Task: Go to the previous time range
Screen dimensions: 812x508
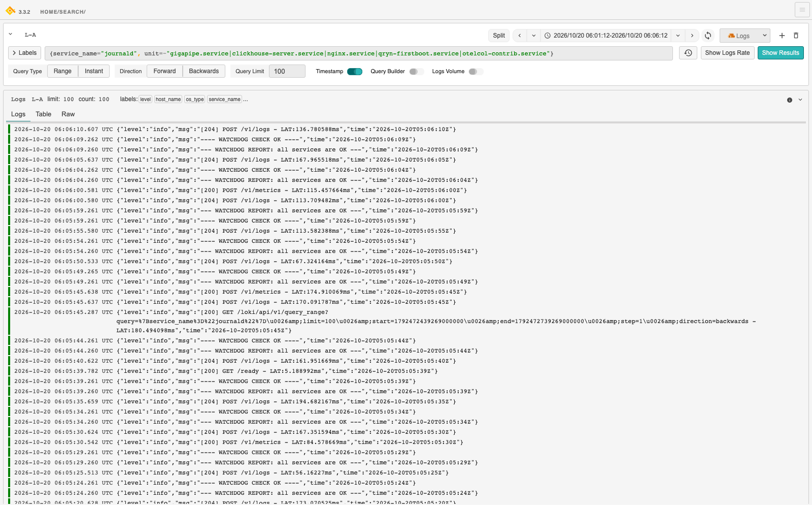Action: click(519, 36)
